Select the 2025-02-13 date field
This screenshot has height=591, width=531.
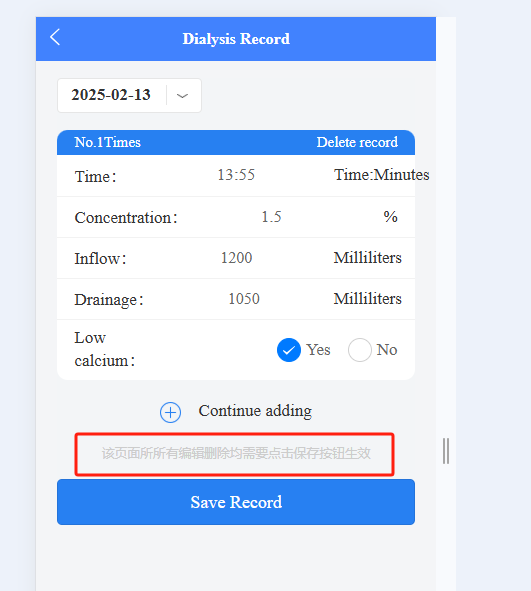click(129, 95)
